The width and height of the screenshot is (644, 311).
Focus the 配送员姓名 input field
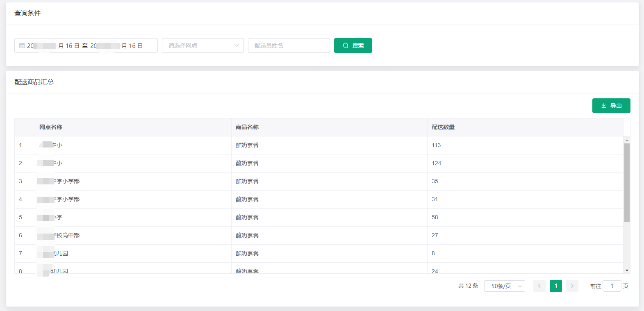tap(289, 45)
